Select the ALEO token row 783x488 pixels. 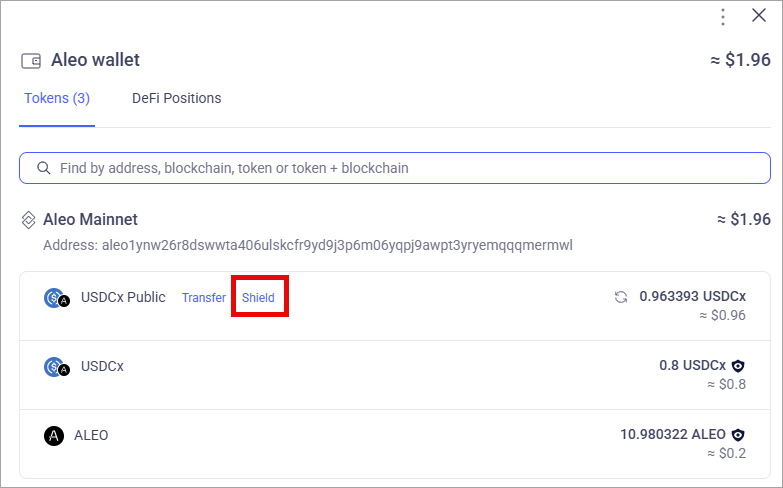394,444
